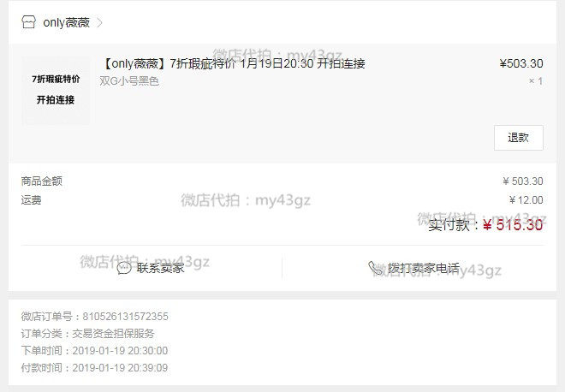Click the 联系卖家 text button
Screen dimensions: 565x392
[x=160, y=269]
